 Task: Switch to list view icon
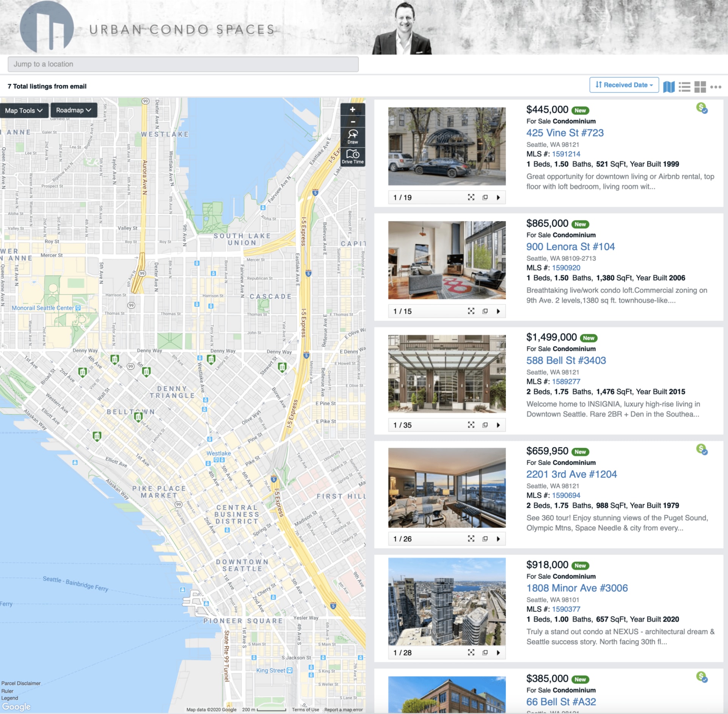click(x=684, y=87)
